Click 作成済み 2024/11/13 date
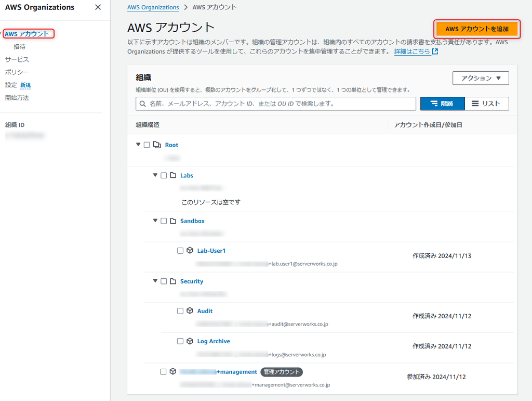Image resolution: width=532 pixels, height=401 pixels. click(x=442, y=256)
